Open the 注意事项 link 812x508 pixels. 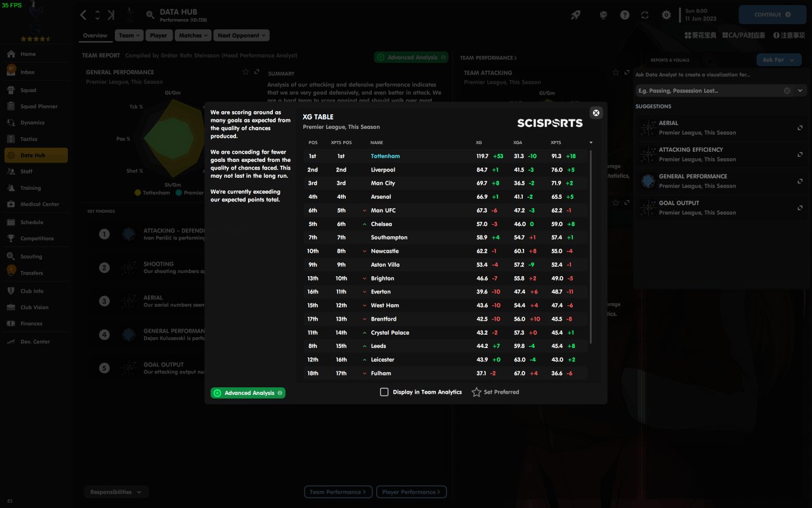(x=790, y=36)
